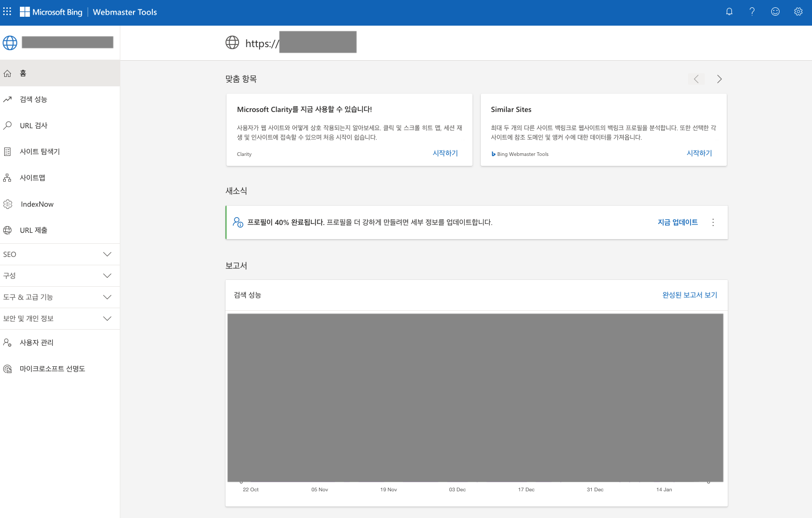Navigate to IndexNow from the sidebar
The image size is (812, 518).
tap(36, 204)
